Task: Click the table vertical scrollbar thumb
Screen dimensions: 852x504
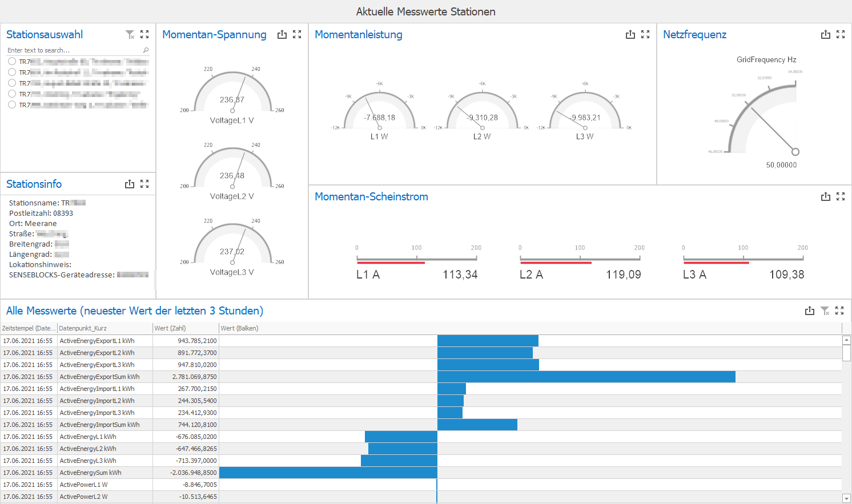Action: tap(847, 353)
